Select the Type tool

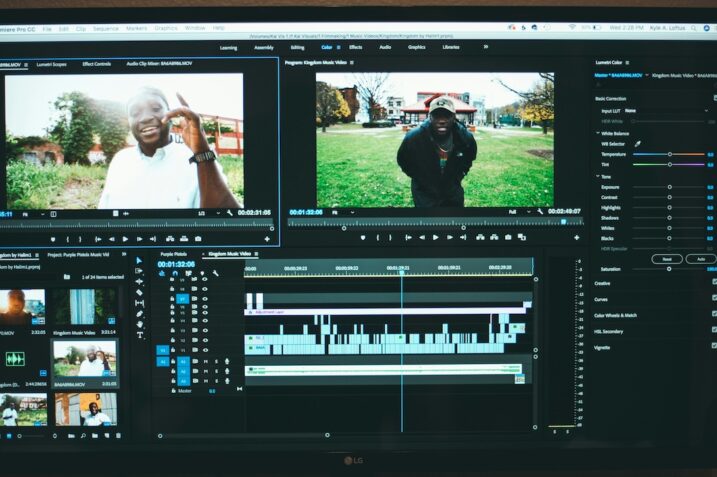tap(140, 335)
